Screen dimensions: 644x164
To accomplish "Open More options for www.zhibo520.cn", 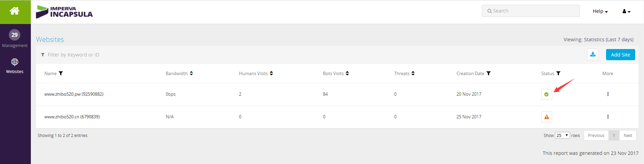I will [x=608, y=117].
